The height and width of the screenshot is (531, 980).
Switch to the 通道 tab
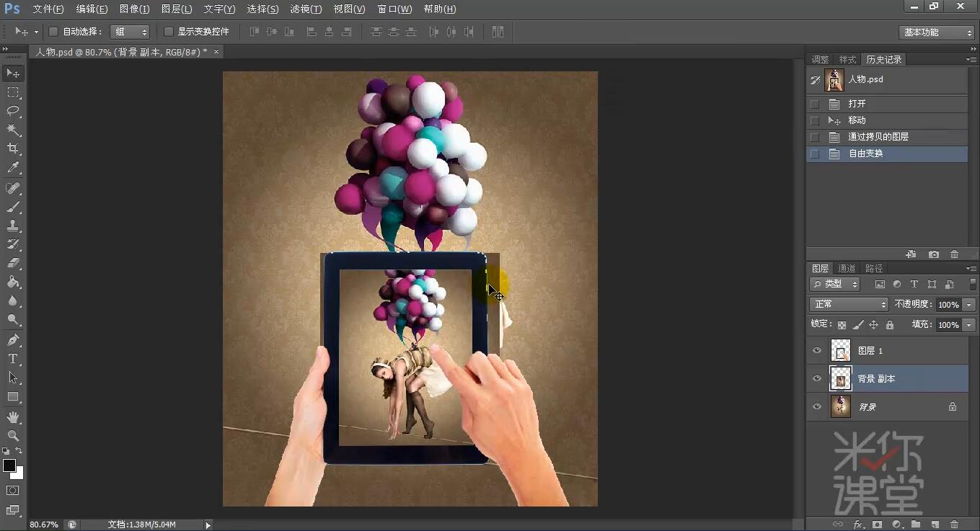pos(847,269)
